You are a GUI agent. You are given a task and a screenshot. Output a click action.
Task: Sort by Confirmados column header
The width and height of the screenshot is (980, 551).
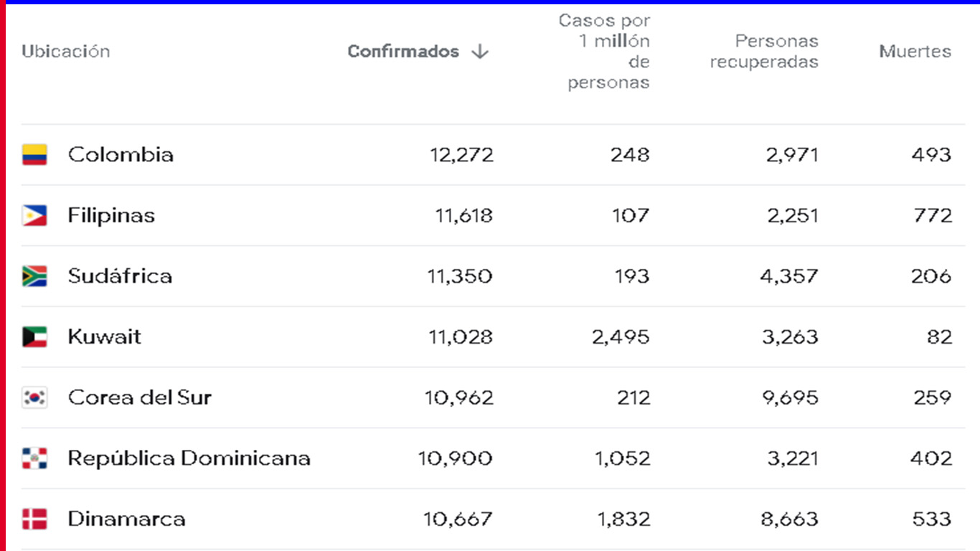403,52
